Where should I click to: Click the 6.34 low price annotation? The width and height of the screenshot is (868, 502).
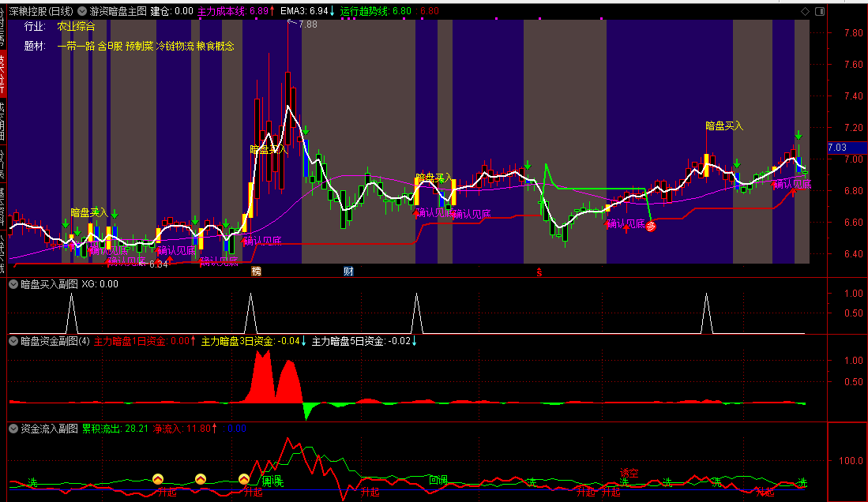pos(158,264)
